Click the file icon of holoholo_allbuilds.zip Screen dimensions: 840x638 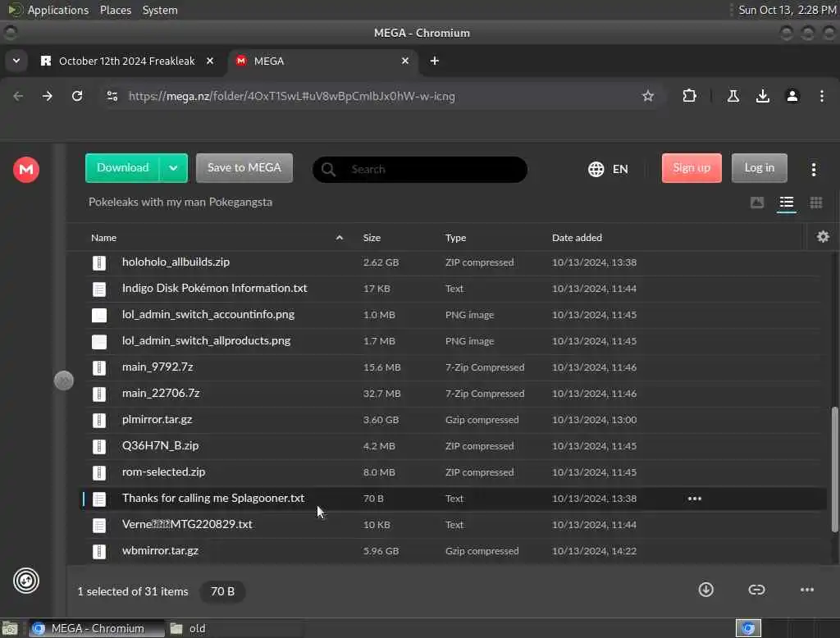pyautogui.click(x=99, y=262)
